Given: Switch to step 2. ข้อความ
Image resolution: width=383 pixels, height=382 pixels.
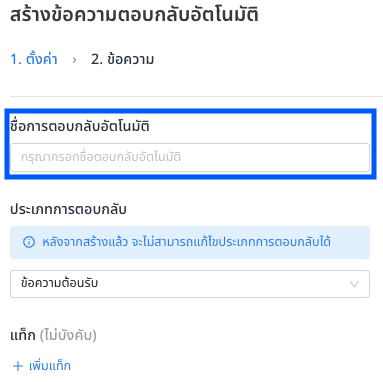Looking at the screenshot, I should 122,59.
